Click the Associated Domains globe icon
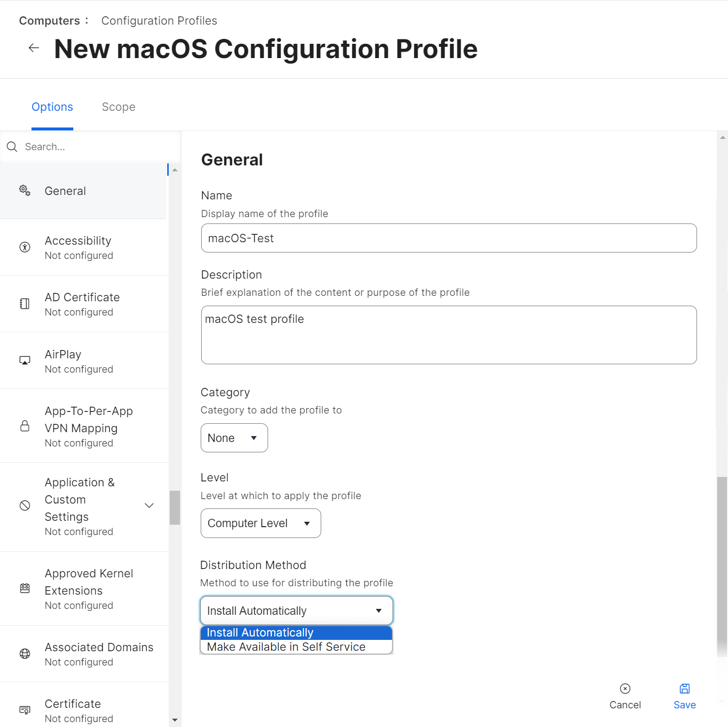The image size is (728, 727). click(25, 654)
